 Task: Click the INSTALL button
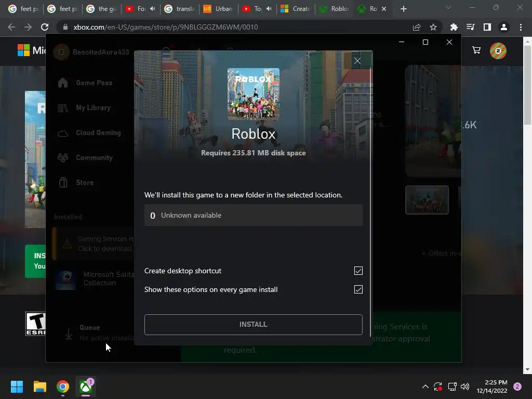(254, 324)
